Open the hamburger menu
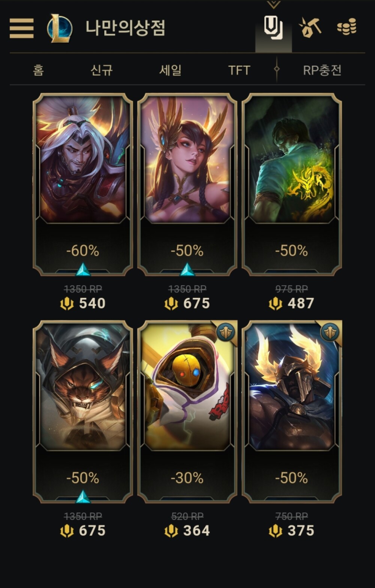 coord(21,28)
